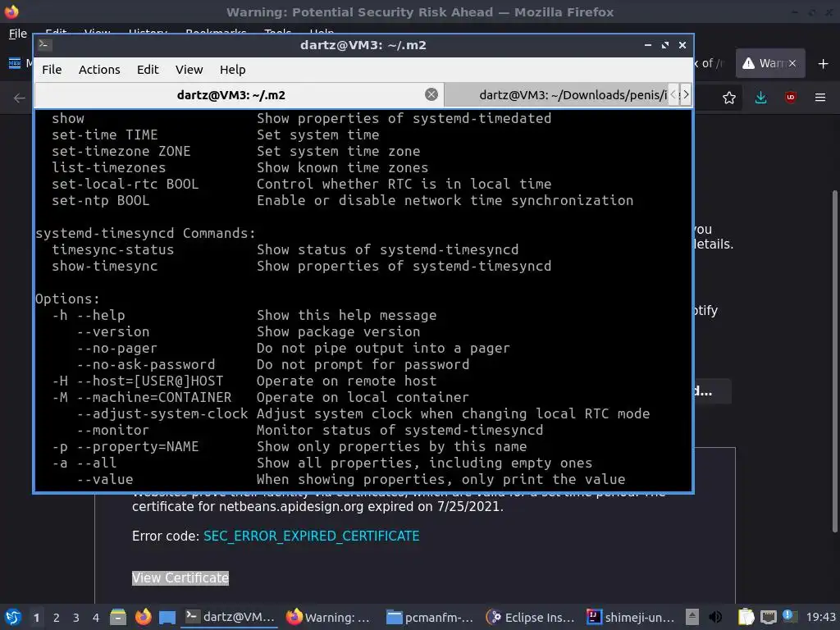The height and width of the screenshot is (630, 840).
Task: Click the 19:43 panel clock
Action: (x=820, y=617)
